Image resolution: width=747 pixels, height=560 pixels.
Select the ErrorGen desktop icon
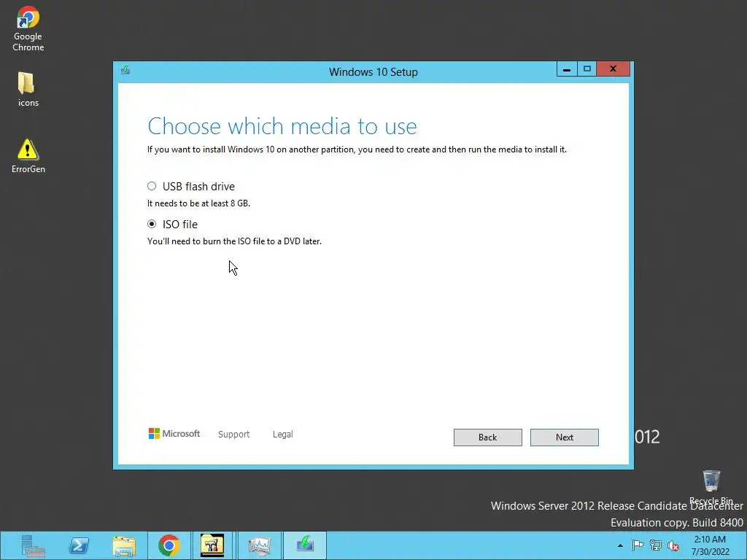[28, 156]
